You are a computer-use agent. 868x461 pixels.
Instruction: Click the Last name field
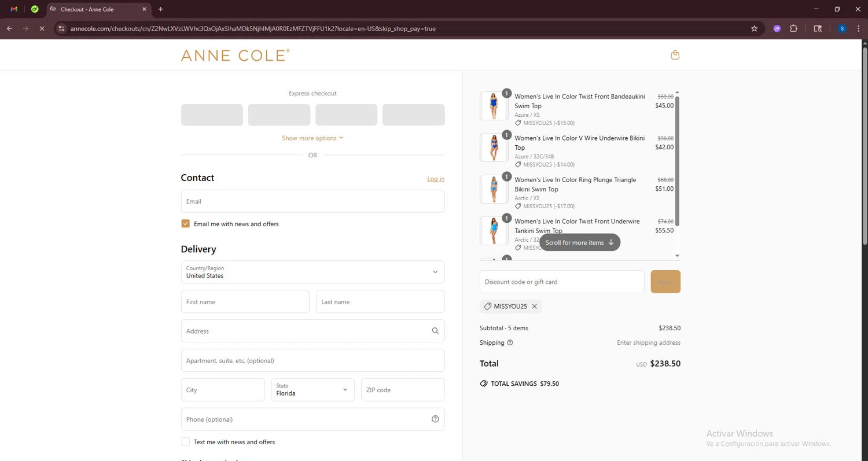[380, 301]
